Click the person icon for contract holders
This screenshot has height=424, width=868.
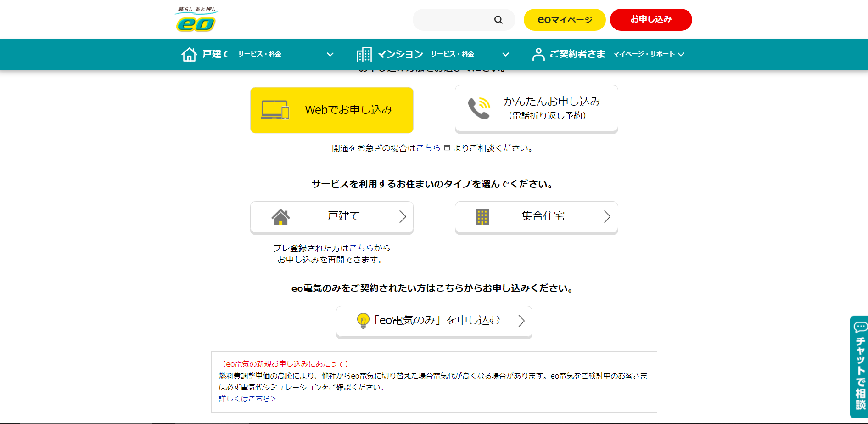pos(538,54)
